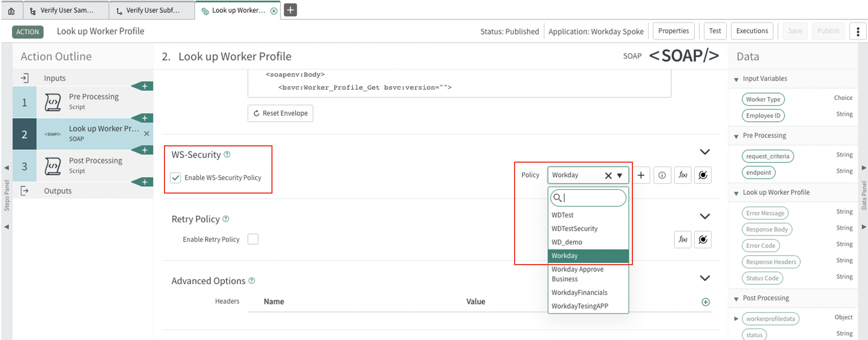Viewport: 868px width, 340px height.
Task: Check Enable Retry Policy box
Action: (253, 239)
